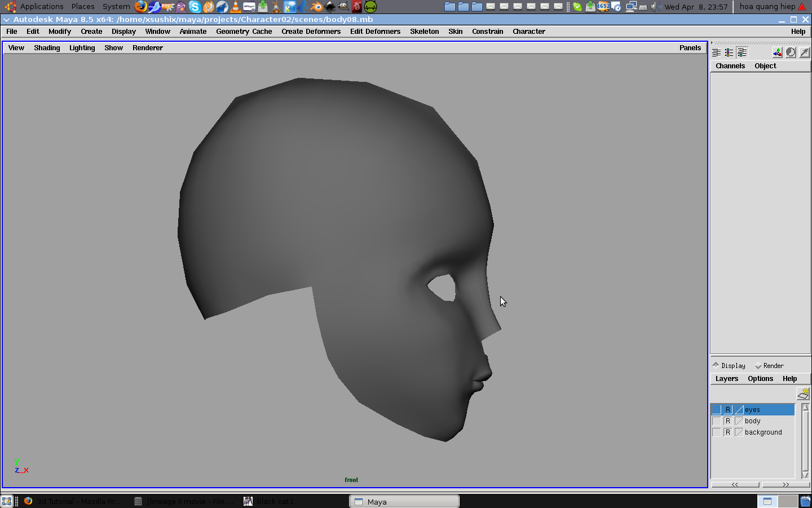Click the network connection tray icon
812x508 pixels.
tap(631, 7)
